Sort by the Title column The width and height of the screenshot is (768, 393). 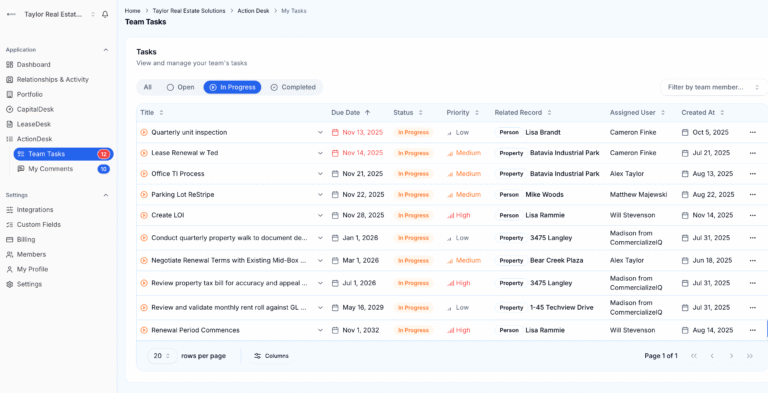pyautogui.click(x=151, y=113)
